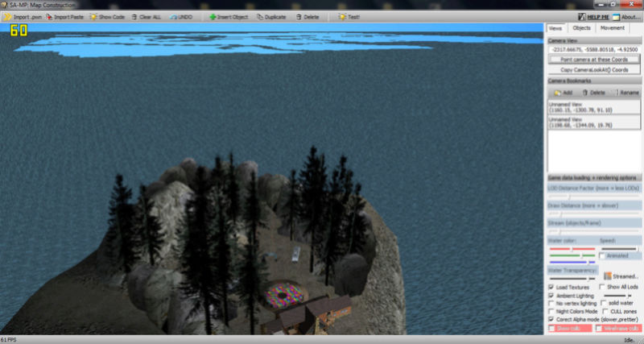Enable No vertex lighting
This screenshot has width=644, height=344.
pyautogui.click(x=551, y=303)
